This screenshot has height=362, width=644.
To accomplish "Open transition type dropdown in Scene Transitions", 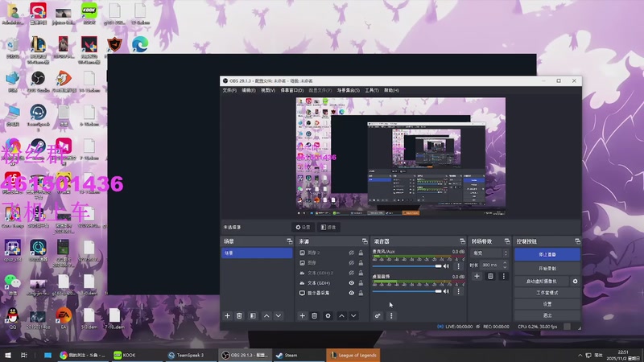I will click(x=489, y=253).
